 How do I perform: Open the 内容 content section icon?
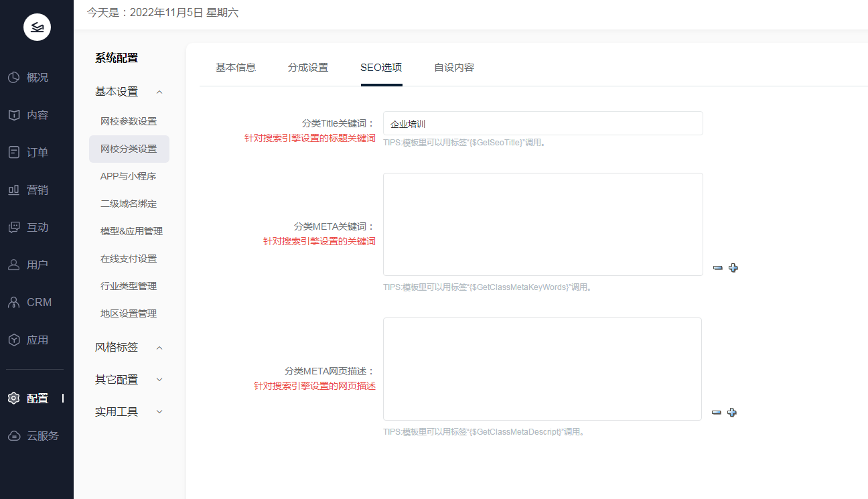[14, 115]
